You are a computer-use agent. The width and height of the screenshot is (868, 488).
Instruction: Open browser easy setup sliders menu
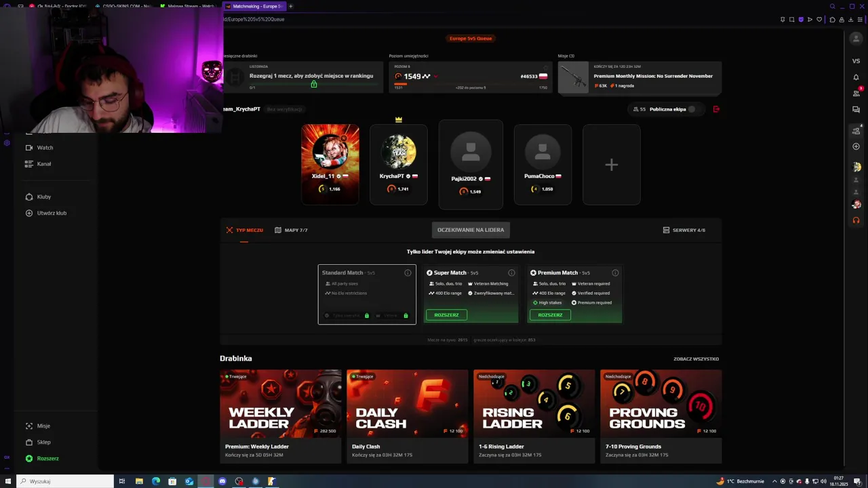859,19
